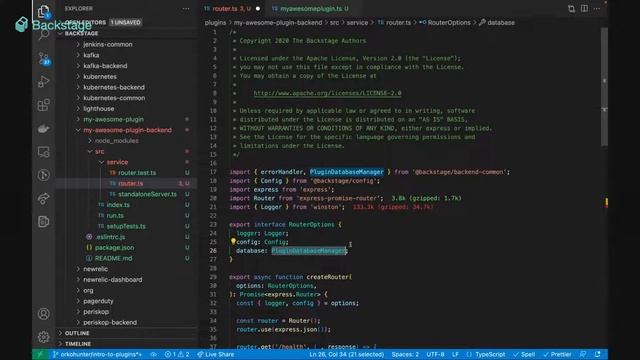
Task: Click the Ln 26, Col 34 cursor position
Action: 346,354
